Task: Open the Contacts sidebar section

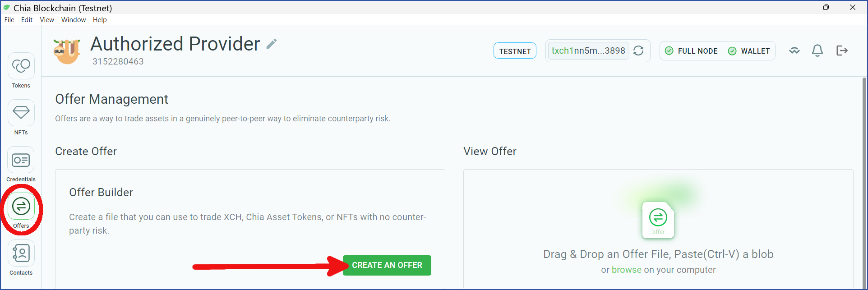Action: pos(21,258)
